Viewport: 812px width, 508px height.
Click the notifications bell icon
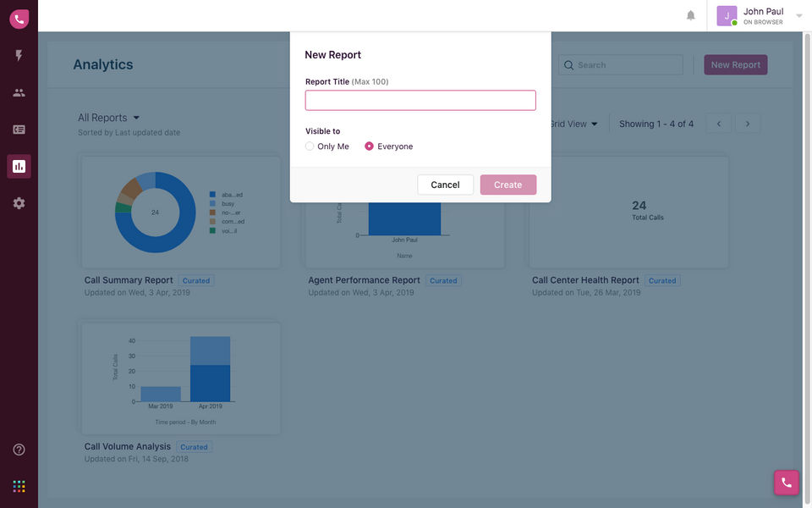[x=691, y=15]
